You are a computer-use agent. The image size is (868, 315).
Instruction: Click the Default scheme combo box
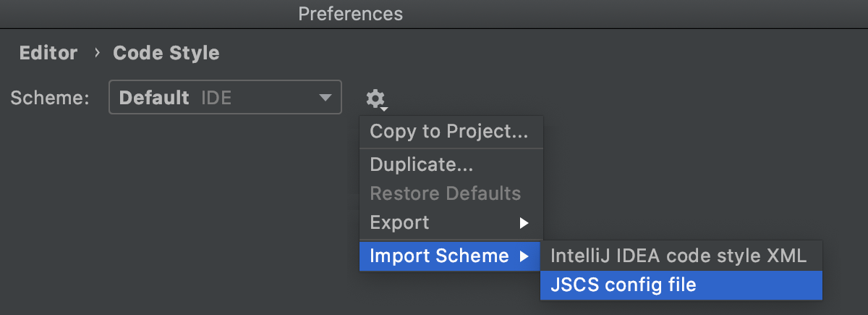[224, 98]
